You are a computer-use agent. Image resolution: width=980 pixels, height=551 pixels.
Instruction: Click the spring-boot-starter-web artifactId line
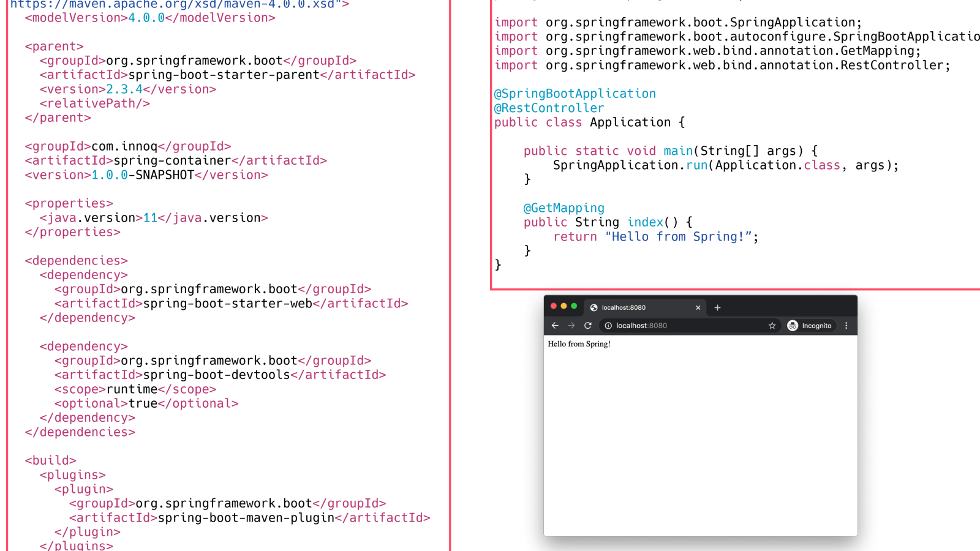tap(231, 304)
